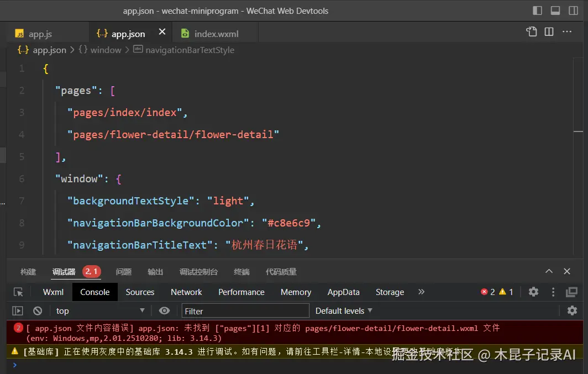
Task: Open the Sources devtools tab
Action: [140, 292]
